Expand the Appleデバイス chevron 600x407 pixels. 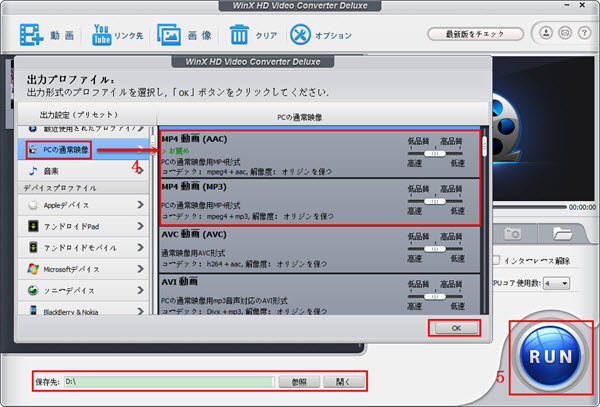pyautogui.click(x=140, y=205)
